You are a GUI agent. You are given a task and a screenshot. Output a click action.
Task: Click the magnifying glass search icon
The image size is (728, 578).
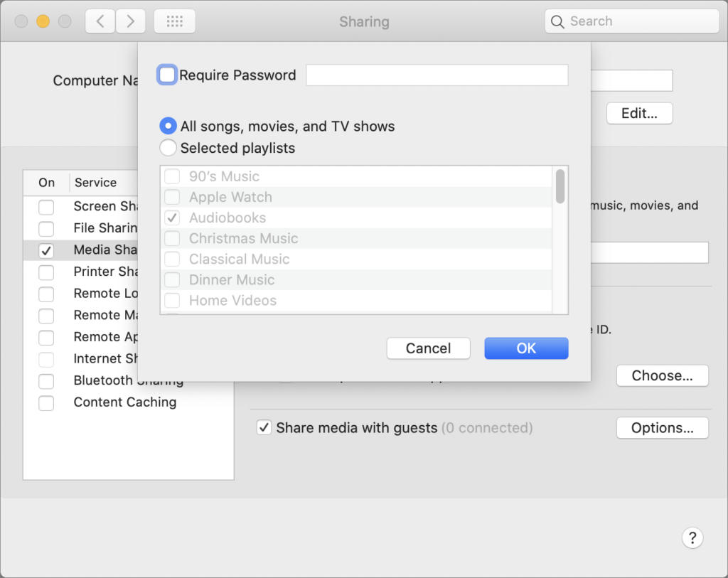pos(558,21)
